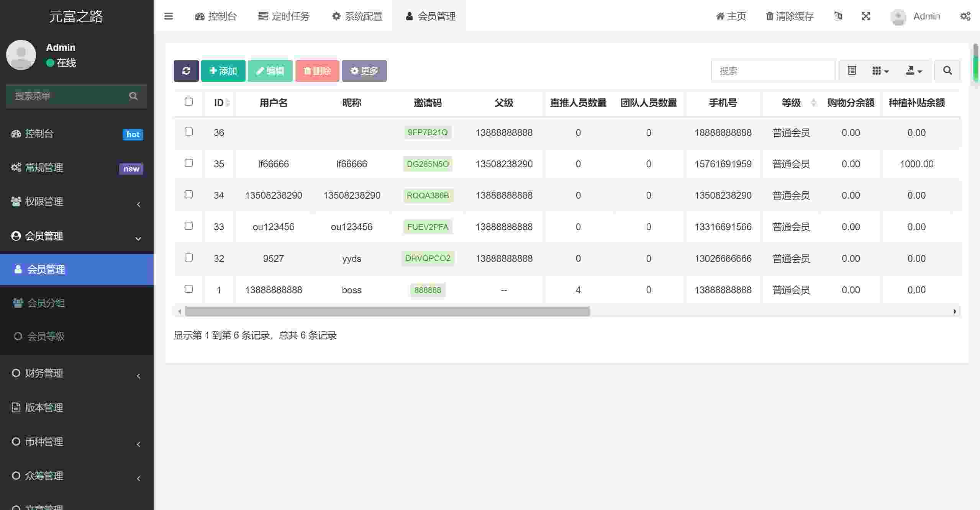Expand the 权限管理 sidebar menu
This screenshot has height=510, width=980.
(x=77, y=202)
